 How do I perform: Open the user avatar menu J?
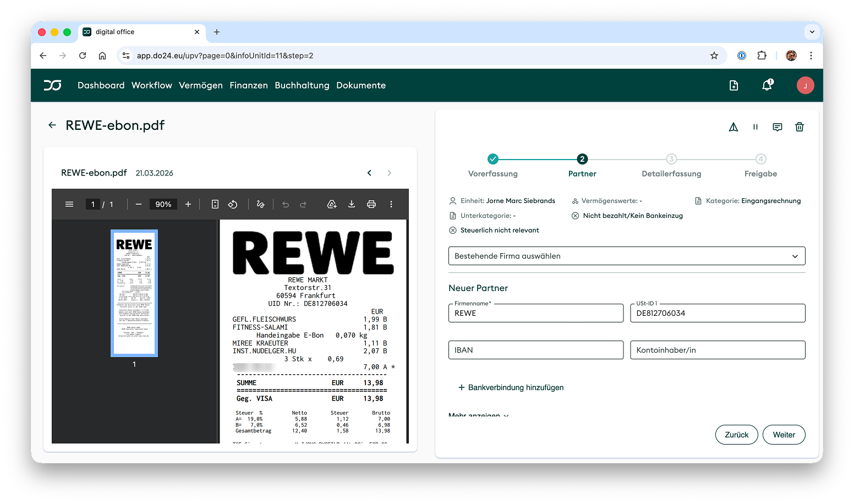pos(805,85)
